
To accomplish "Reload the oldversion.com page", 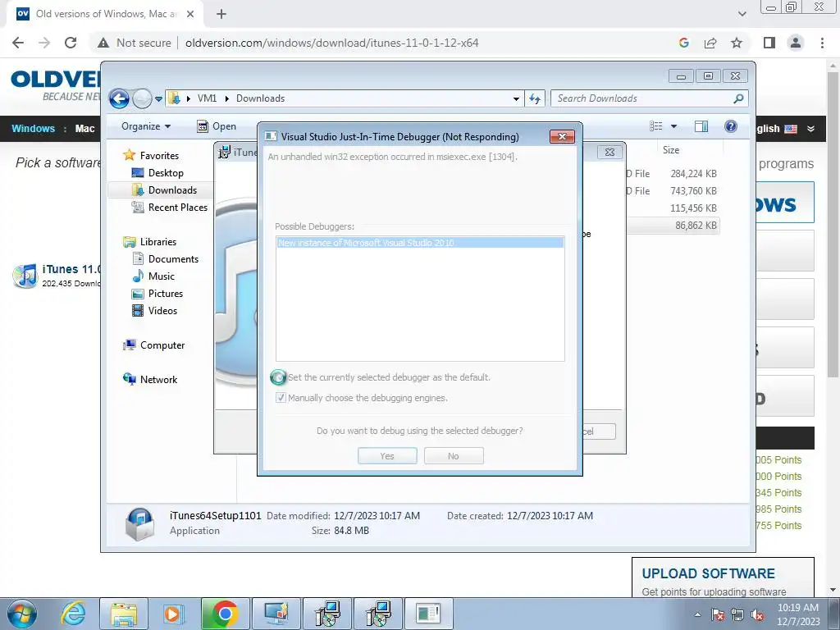I will tap(71, 43).
